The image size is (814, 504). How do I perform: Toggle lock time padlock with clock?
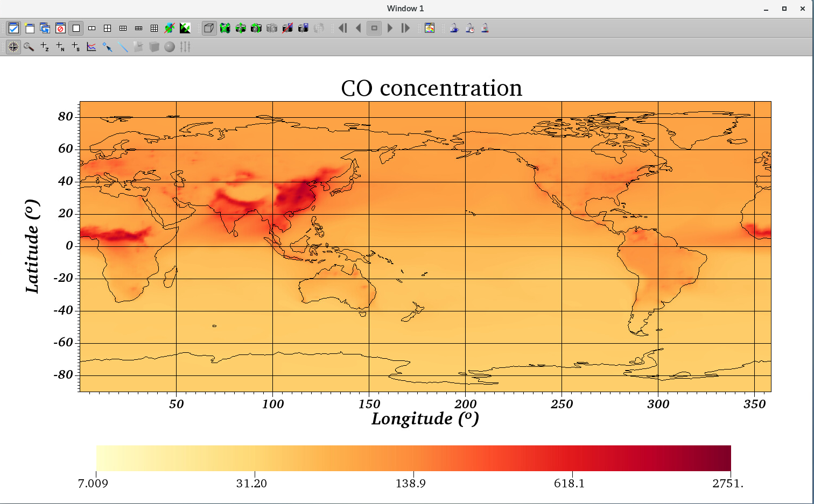[470, 28]
